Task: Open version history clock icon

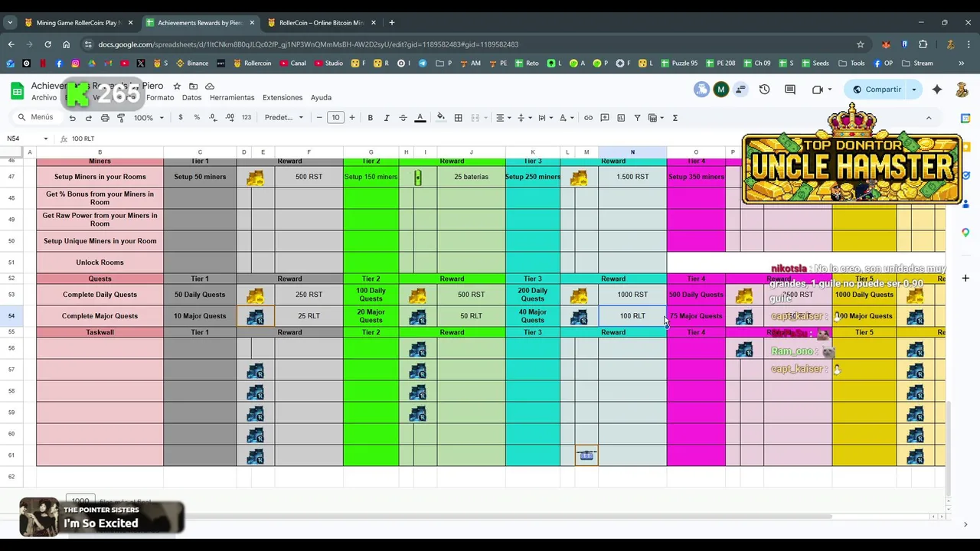Action: pyautogui.click(x=764, y=90)
